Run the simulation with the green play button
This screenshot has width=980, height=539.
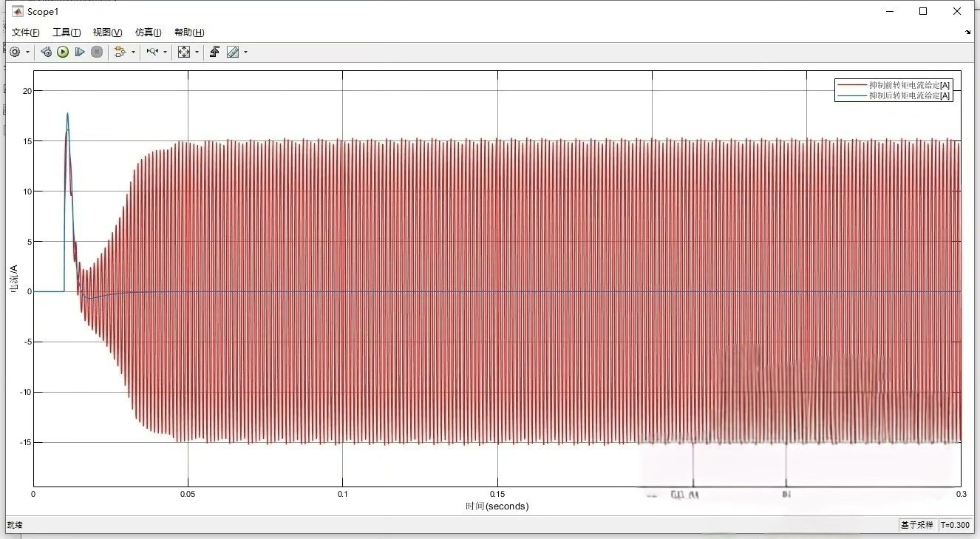click(63, 52)
